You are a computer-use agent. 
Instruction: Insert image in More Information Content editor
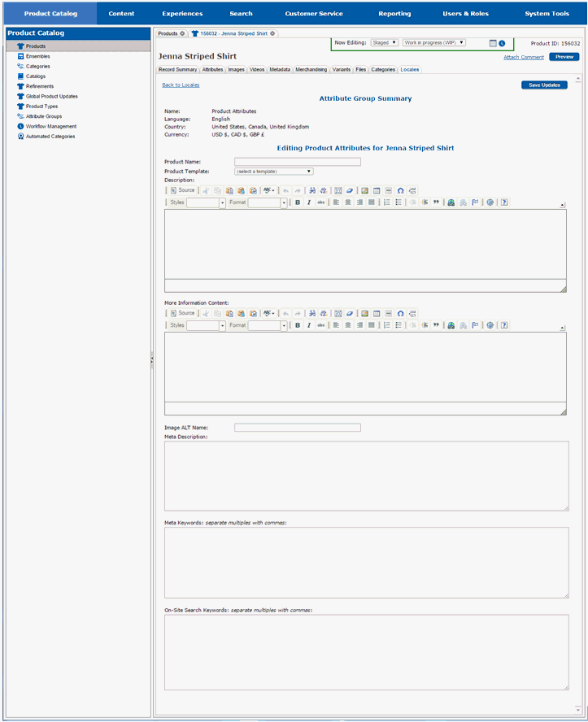[364, 314]
